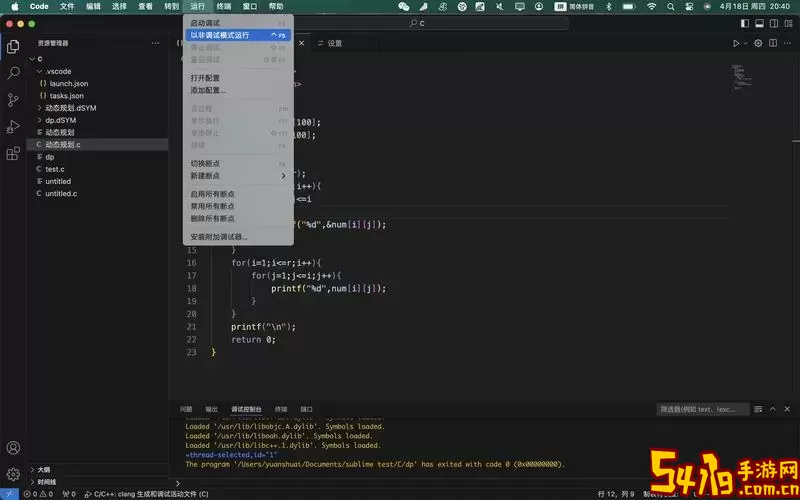The image size is (800, 500).
Task: Open Source Control view in activity bar
Action: [13, 100]
